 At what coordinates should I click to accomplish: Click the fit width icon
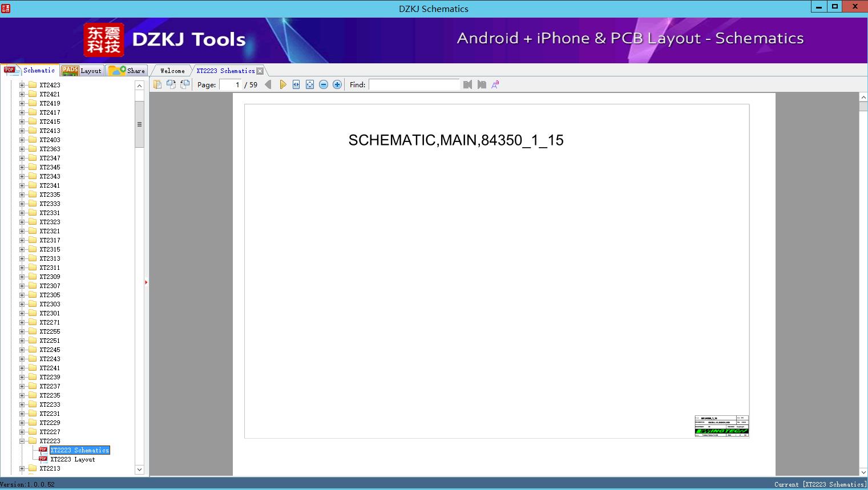(296, 84)
